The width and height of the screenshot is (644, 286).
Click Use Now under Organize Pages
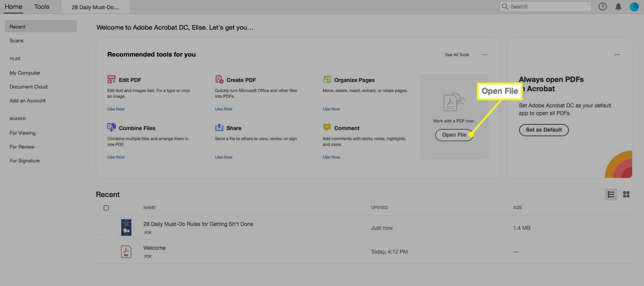[331, 109]
